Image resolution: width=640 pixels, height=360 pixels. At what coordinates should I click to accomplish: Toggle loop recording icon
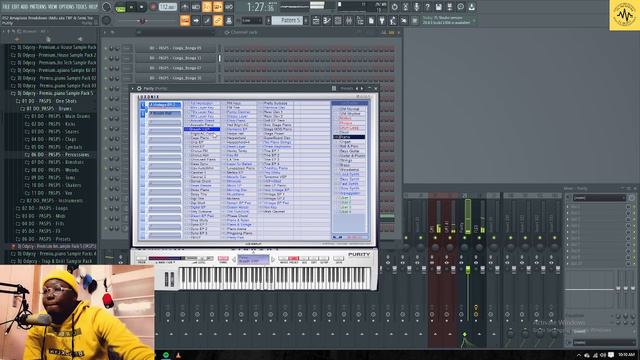(229, 7)
